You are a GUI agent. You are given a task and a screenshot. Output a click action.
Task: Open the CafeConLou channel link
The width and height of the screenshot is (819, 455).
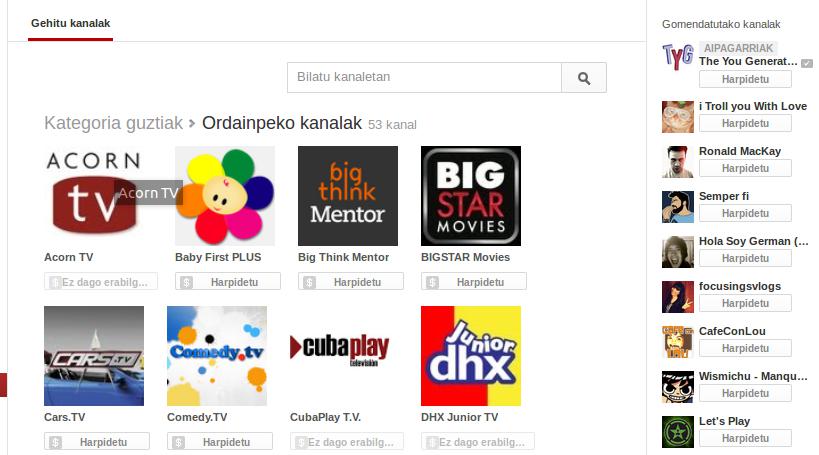(733, 331)
